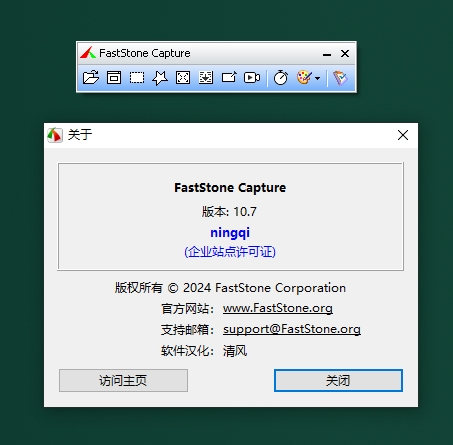The image size is (453, 445).
Task: Select Capture Freehand Region star icon
Action: click(160, 78)
